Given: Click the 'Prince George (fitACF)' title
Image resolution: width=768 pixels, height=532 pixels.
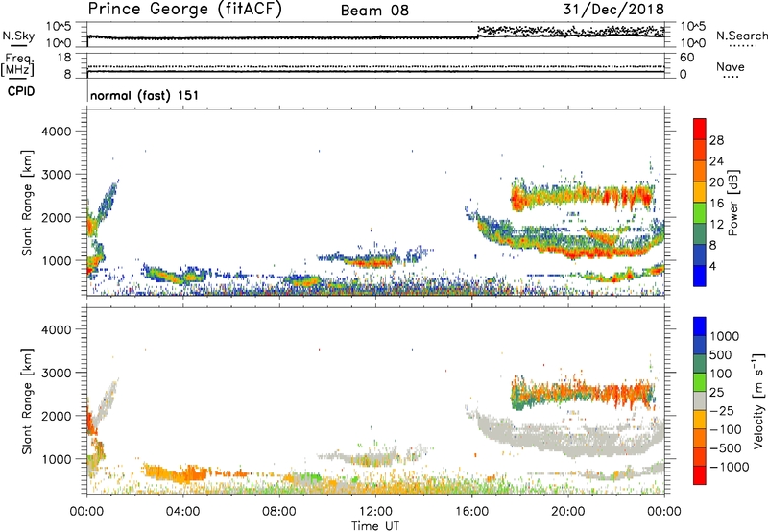Looking at the screenshot, I should pos(185,10).
